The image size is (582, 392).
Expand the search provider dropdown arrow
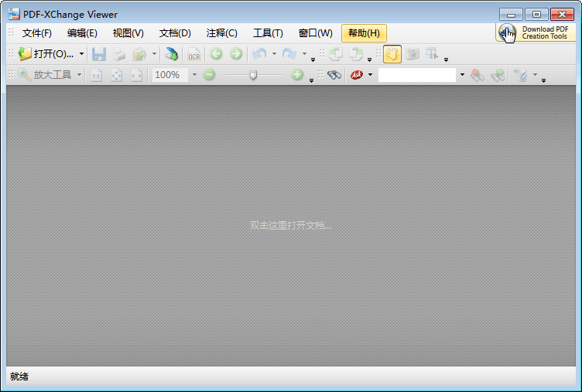tap(370, 75)
